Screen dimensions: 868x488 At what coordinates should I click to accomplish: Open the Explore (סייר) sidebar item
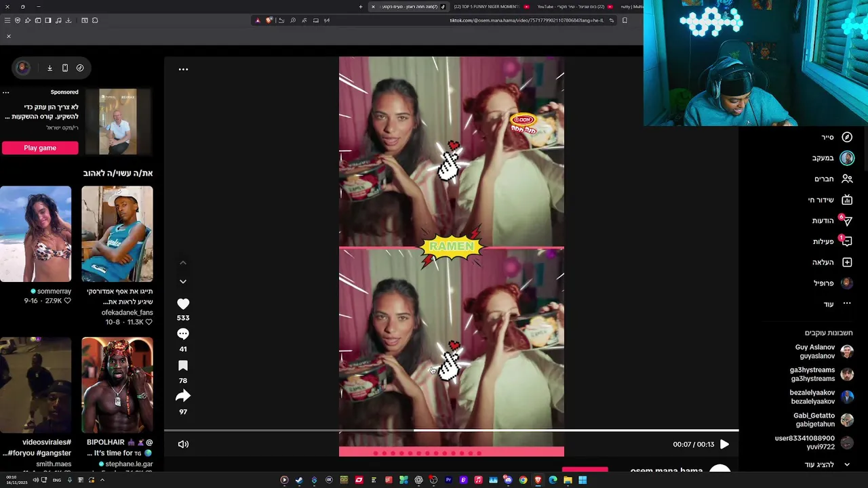837,137
